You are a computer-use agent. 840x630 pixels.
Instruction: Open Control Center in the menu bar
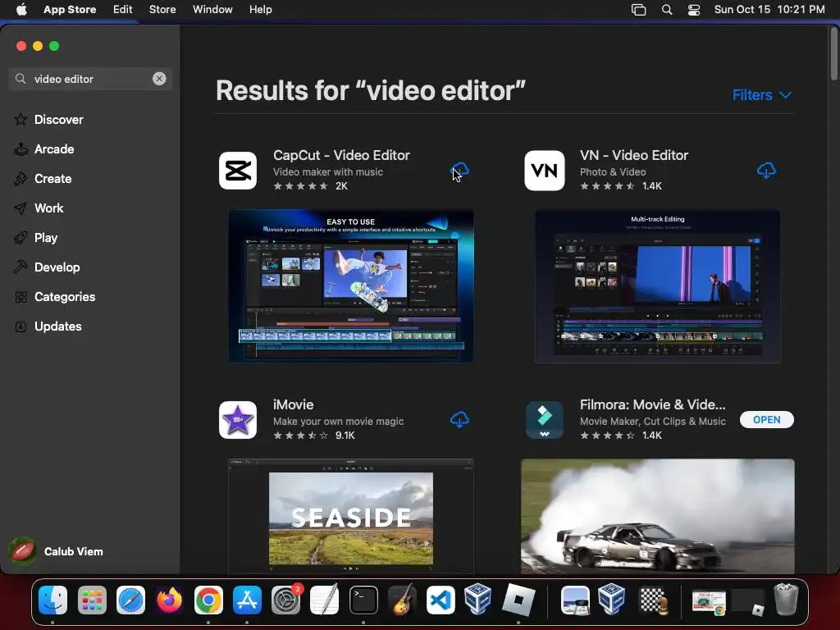(694, 10)
